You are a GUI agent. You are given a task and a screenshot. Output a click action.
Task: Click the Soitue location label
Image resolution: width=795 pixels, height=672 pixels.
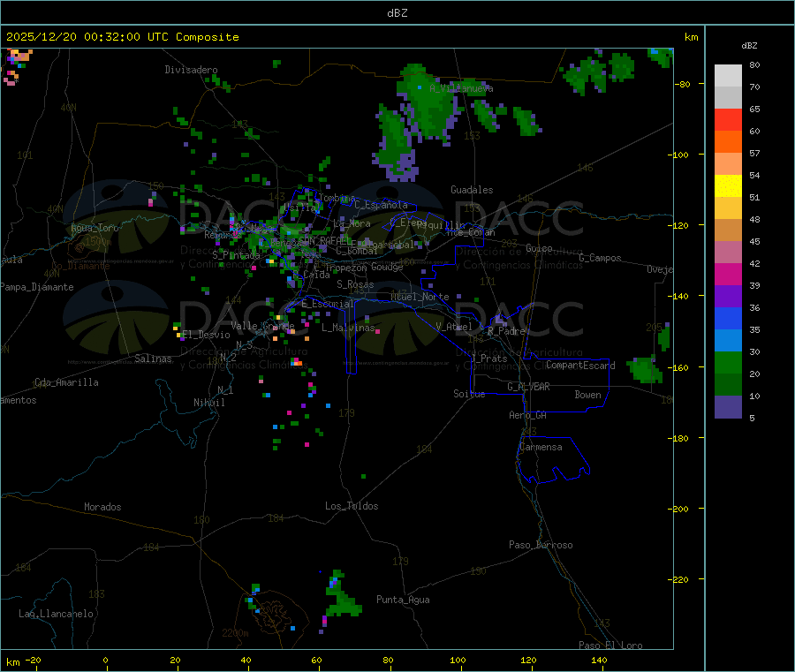(x=469, y=394)
